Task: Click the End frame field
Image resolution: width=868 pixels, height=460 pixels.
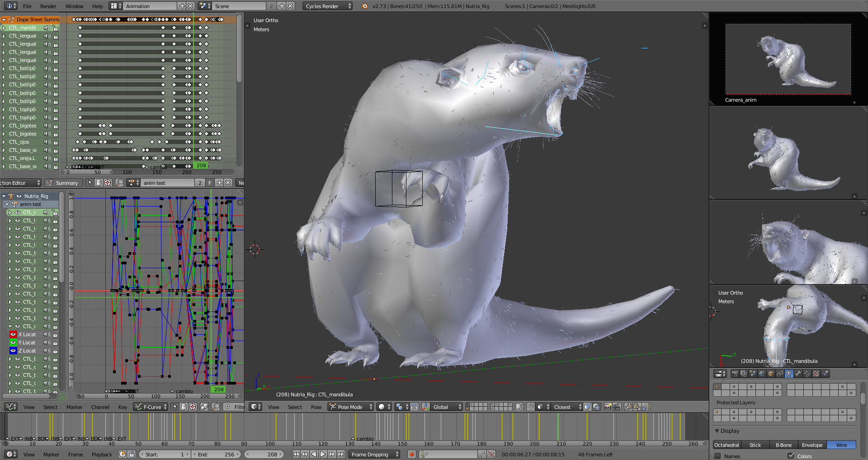Action: 216,455
